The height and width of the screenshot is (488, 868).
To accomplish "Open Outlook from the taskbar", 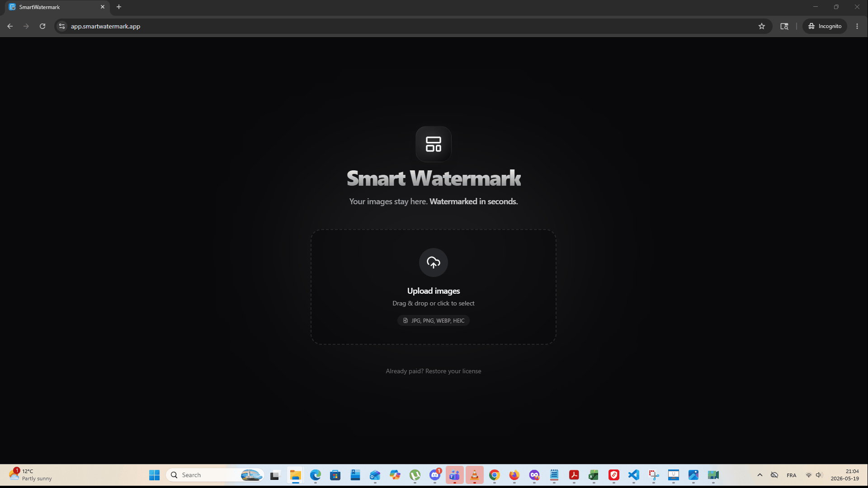I will pyautogui.click(x=375, y=475).
